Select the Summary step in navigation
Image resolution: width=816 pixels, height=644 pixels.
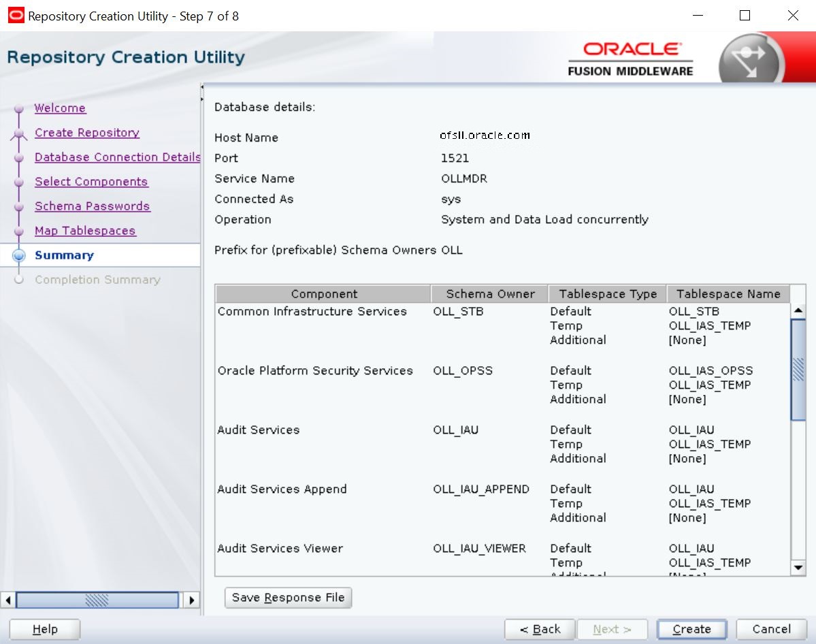point(64,255)
